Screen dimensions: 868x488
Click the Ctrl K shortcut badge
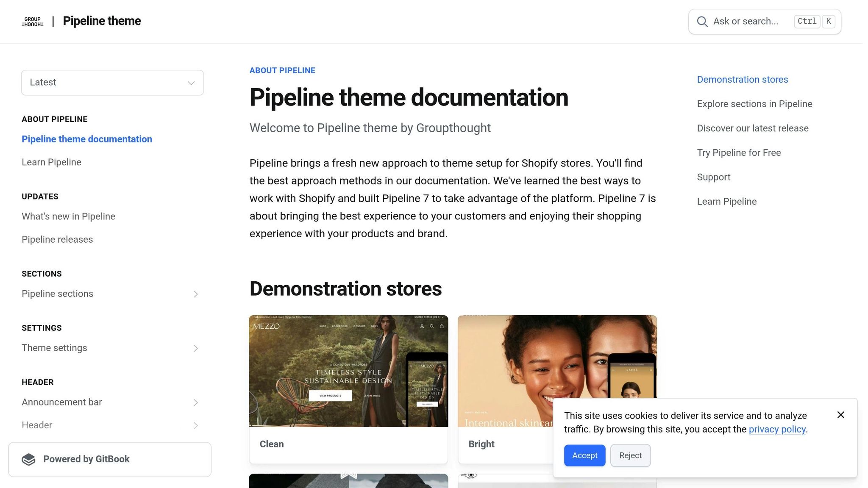click(814, 21)
